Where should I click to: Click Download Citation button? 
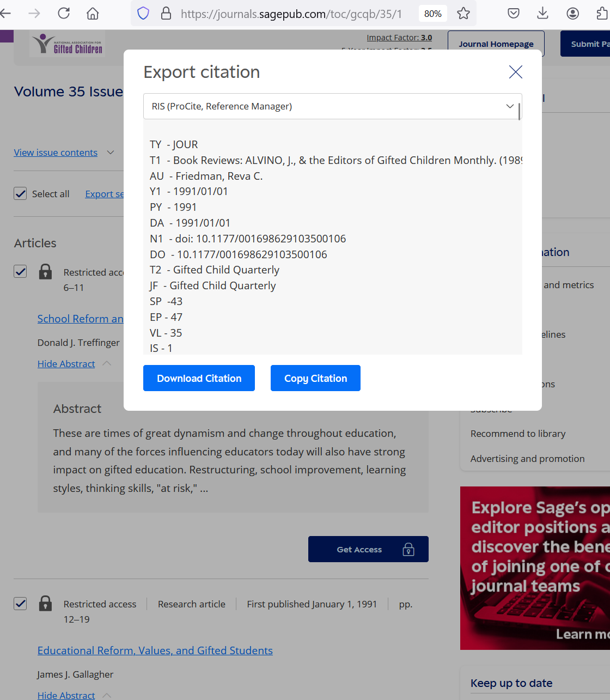[x=199, y=378]
